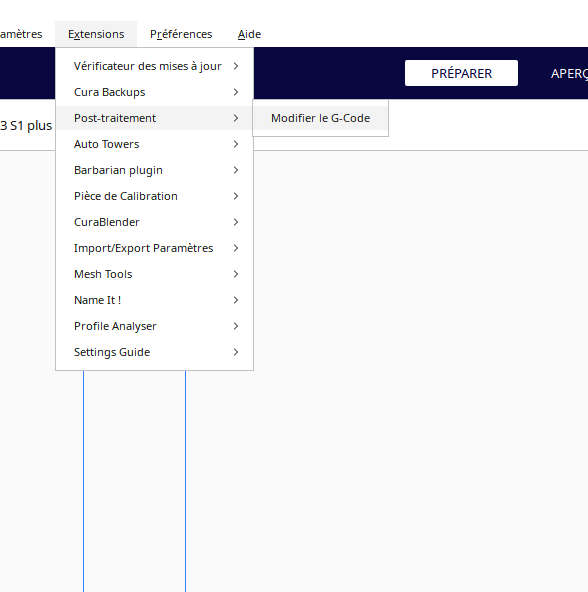This screenshot has height=592, width=588.
Task: Open Pièce de Calibration submenu
Action: click(x=154, y=196)
